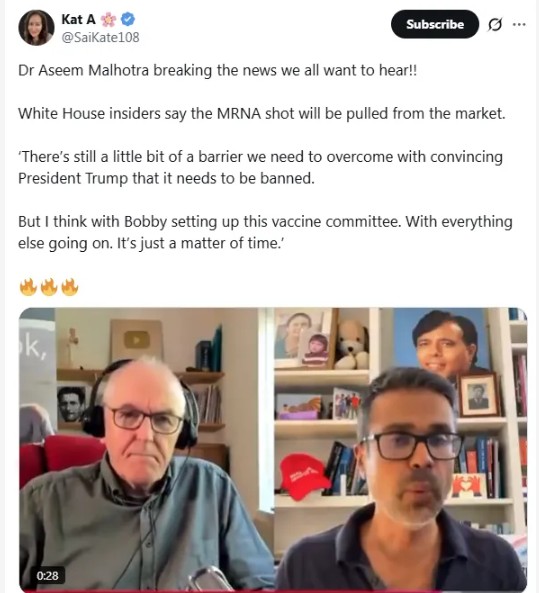
Task: Click the red cap on the video bookshelf
Action: pyautogui.click(x=304, y=476)
